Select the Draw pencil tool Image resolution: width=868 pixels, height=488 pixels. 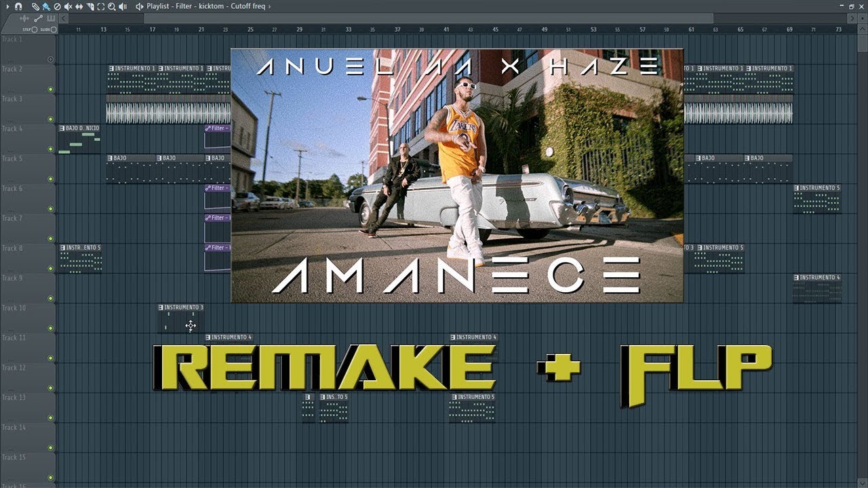[35, 7]
